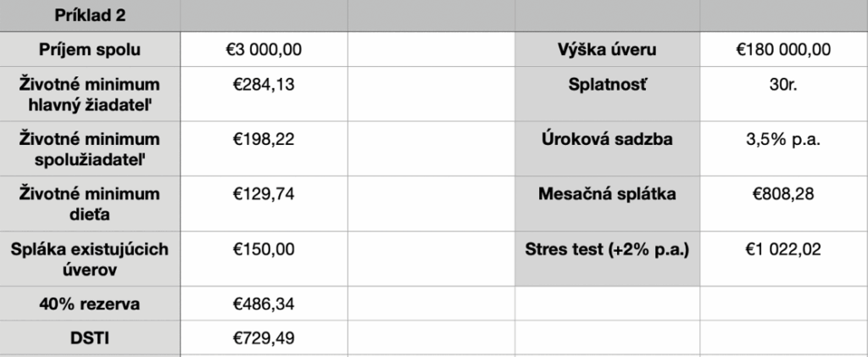The width and height of the screenshot is (868, 357).
Task: Select the €150,00 existing loans cell
Action: [x=264, y=259]
